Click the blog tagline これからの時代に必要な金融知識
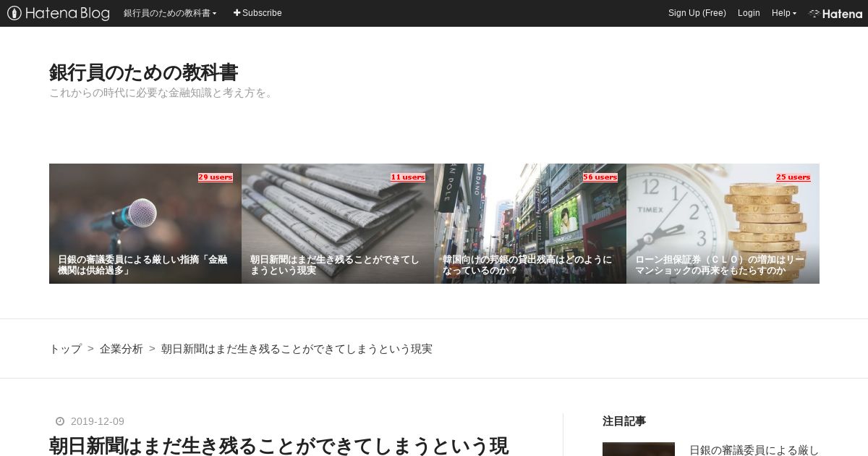 click(163, 93)
